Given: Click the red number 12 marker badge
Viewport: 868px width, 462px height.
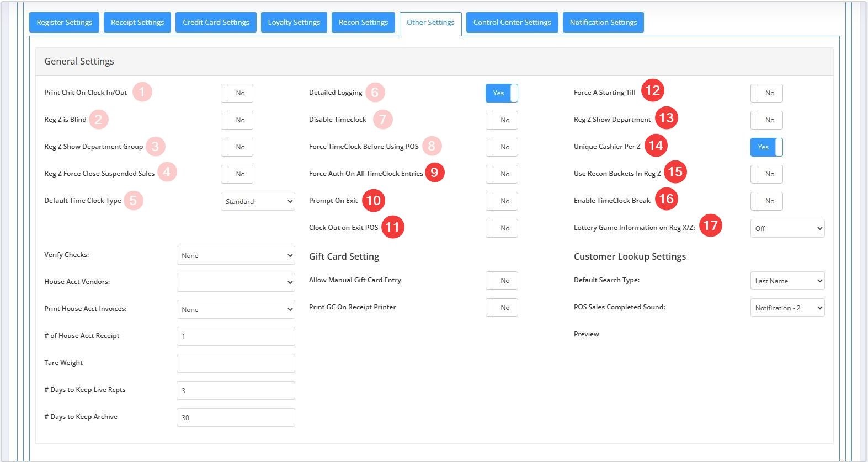Looking at the screenshot, I should coord(652,90).
